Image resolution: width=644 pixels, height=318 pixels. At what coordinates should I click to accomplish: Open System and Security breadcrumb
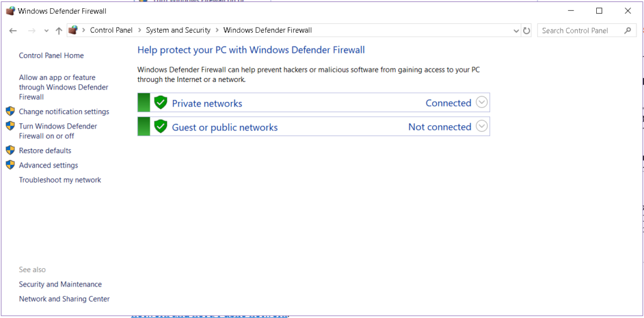click(x=178, y=30)
